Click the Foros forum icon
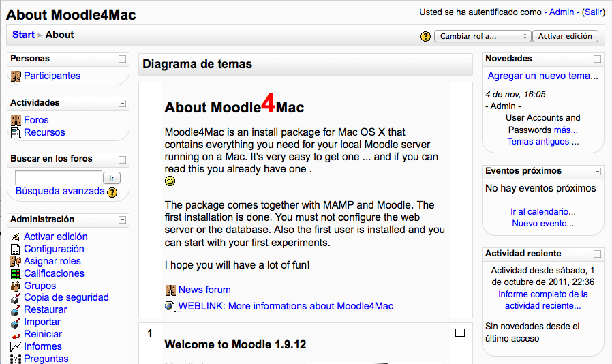Viewport: 612px width, 364px height. [x=16, y=121]
